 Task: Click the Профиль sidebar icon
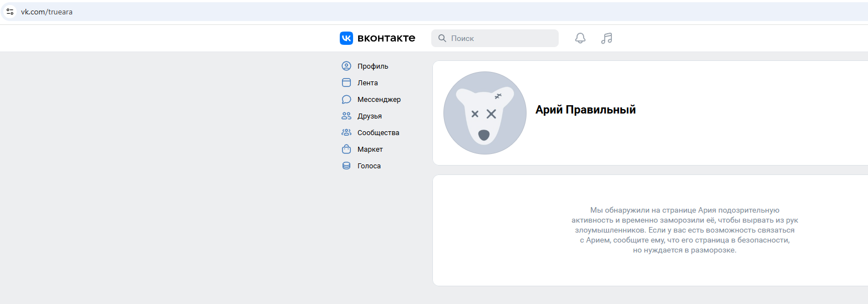tap(346, 66)
